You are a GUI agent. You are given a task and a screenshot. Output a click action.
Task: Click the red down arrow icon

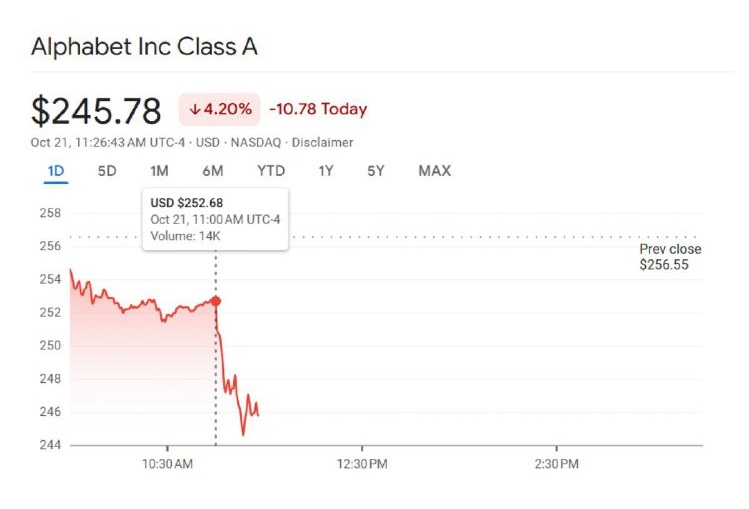[195, 110]
